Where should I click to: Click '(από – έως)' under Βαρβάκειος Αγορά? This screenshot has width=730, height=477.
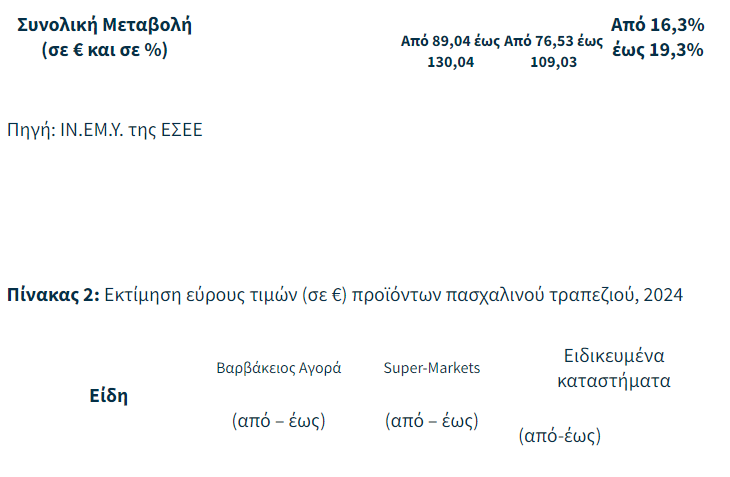pos(279,421)
